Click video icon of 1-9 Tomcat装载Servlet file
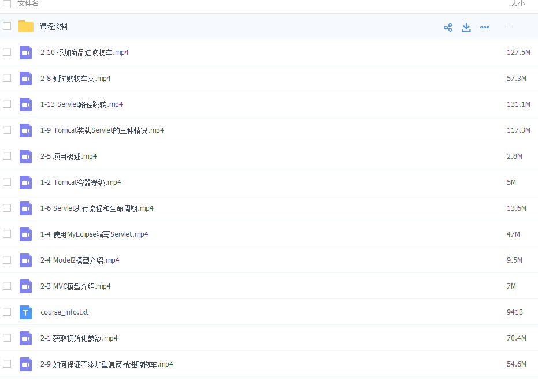Screen dimensions: 538x392 coord(26,130)
